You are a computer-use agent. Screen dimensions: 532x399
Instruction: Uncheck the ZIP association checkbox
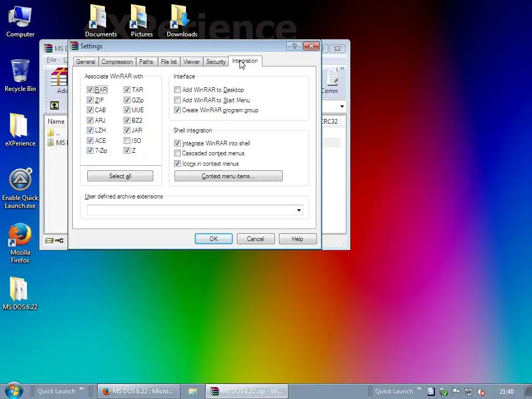(90, 100)
